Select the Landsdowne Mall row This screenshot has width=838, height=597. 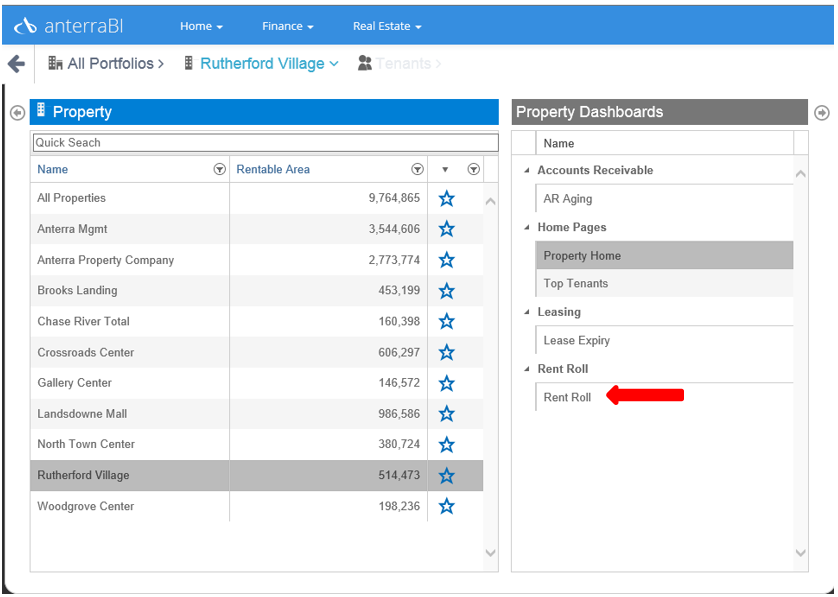257,414
